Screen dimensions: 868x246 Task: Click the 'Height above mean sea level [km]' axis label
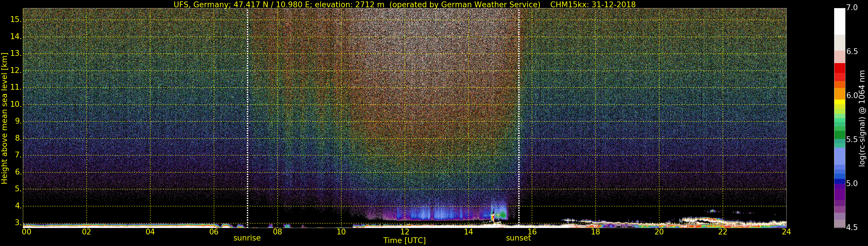click(x=4, y=118)
